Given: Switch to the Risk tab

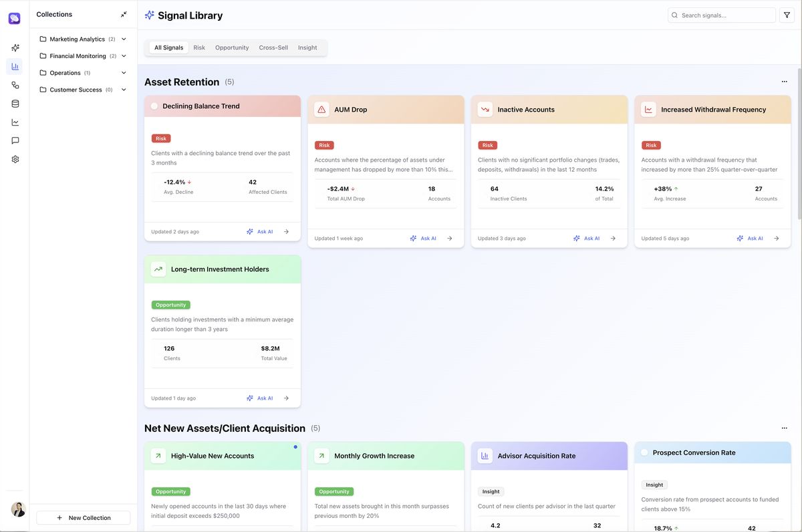Looking at the screenshot, I should pos(199,47).
